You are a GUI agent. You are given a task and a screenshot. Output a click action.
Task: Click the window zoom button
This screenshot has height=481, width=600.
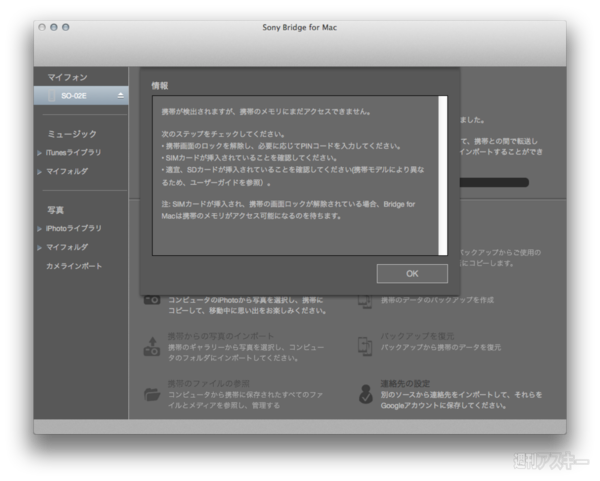click(66, 27)
